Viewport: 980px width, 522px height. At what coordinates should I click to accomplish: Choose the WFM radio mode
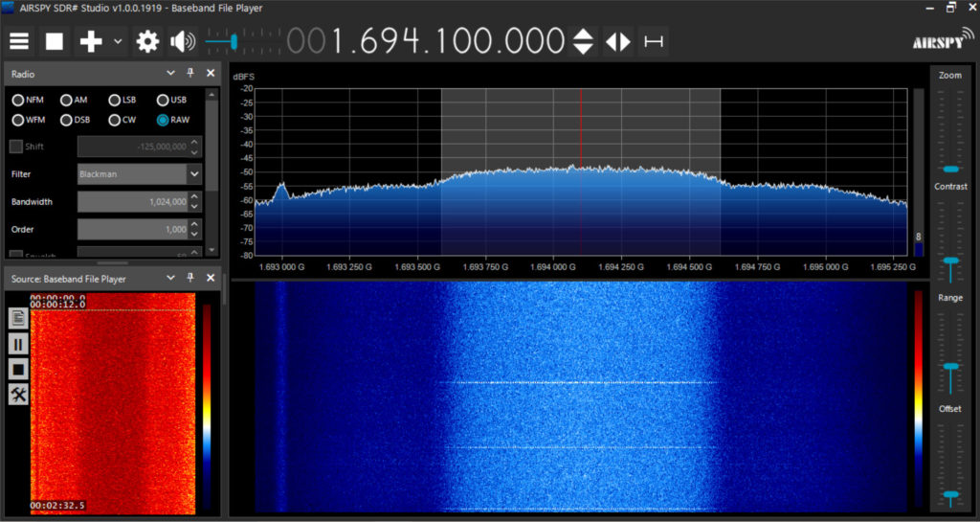pos(18,120)
